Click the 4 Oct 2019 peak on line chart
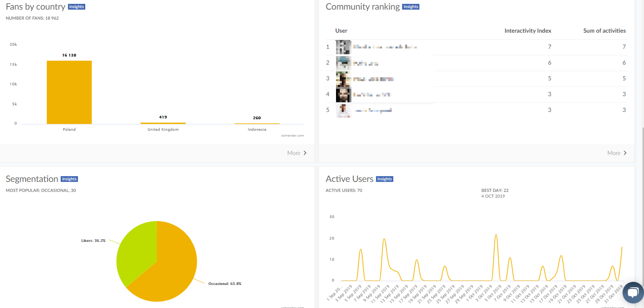 point(496,235)
